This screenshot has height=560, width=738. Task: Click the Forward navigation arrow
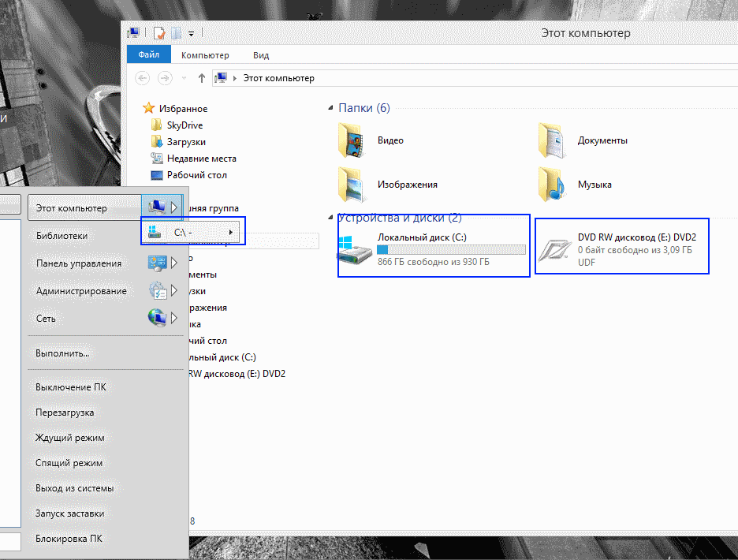[165, 78]
